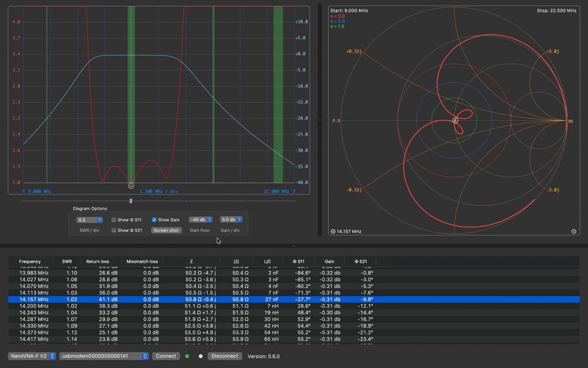Click marker A below the SWR chart
This screenshot has height=368, width=588.
click(x=131, y=186)
